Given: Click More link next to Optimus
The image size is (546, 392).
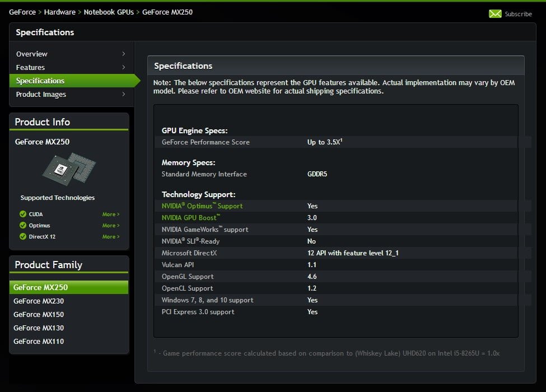Looking at the screenshot, I should coord(110,225).
